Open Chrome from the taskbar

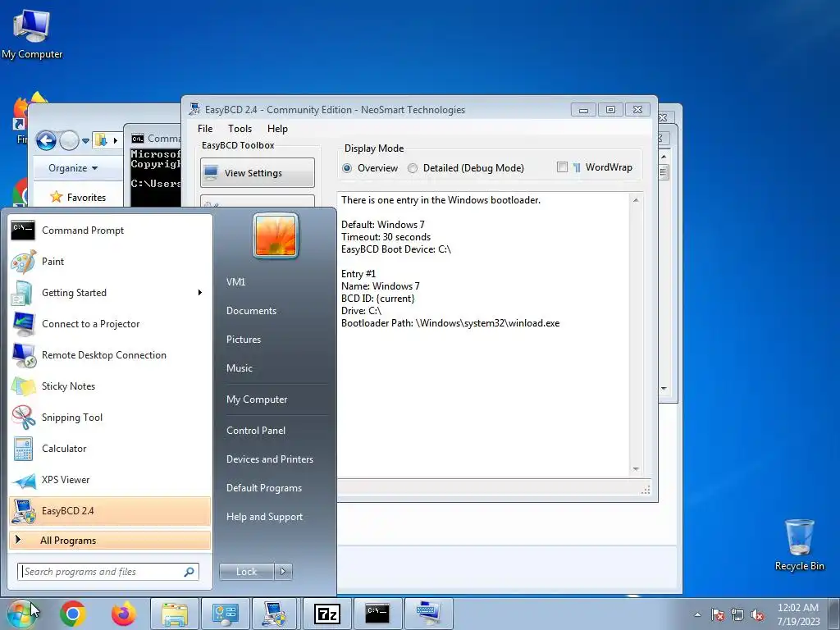(x=73, y=614)
